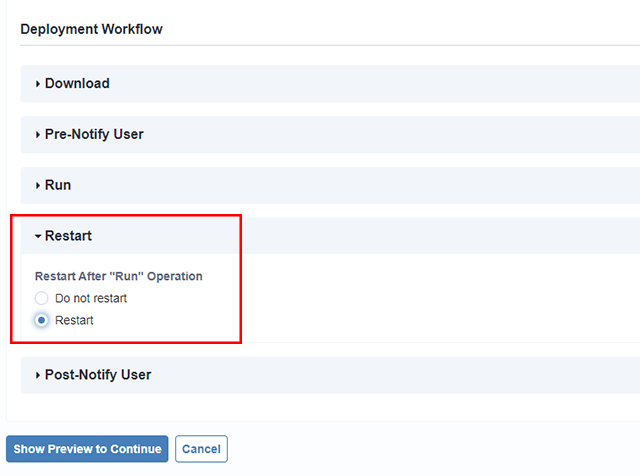Image resolution: width=640 pixels, height=476 pixels.
Task: Click the arrow icon beside Download
Action: click(38, 84)
